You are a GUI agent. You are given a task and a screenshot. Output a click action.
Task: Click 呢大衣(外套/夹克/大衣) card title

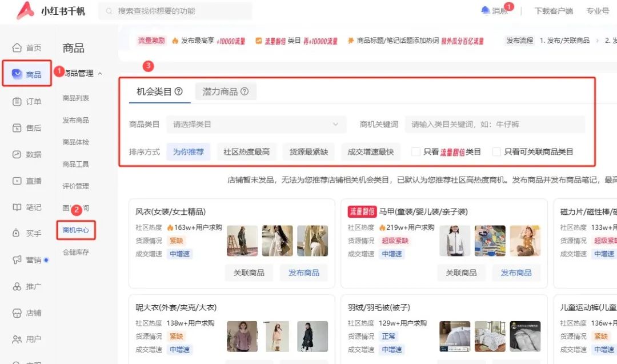pyautogui.click(x=176, y=307)
